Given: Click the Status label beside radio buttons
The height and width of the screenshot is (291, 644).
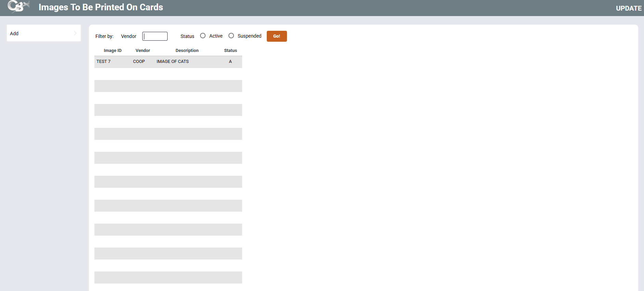Looking at the screenshot, I should 187,36.
